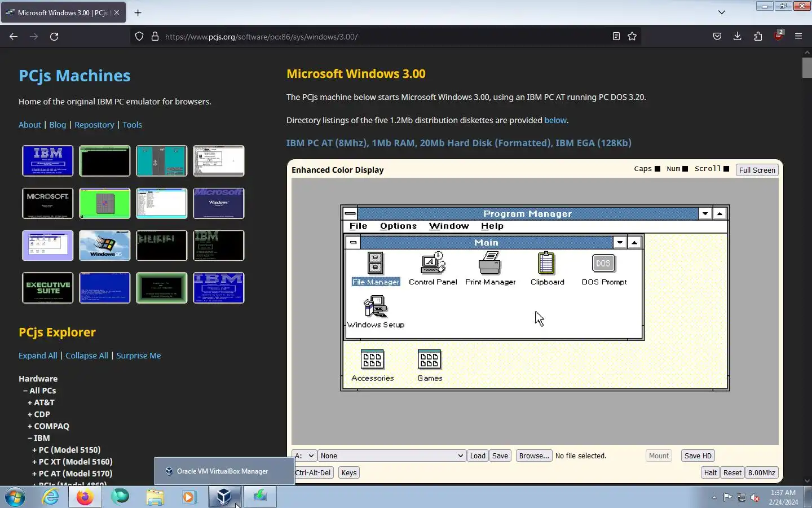Click the Load diskette button
The height and width of the screenshot is (508, 812).
(478, 456)
